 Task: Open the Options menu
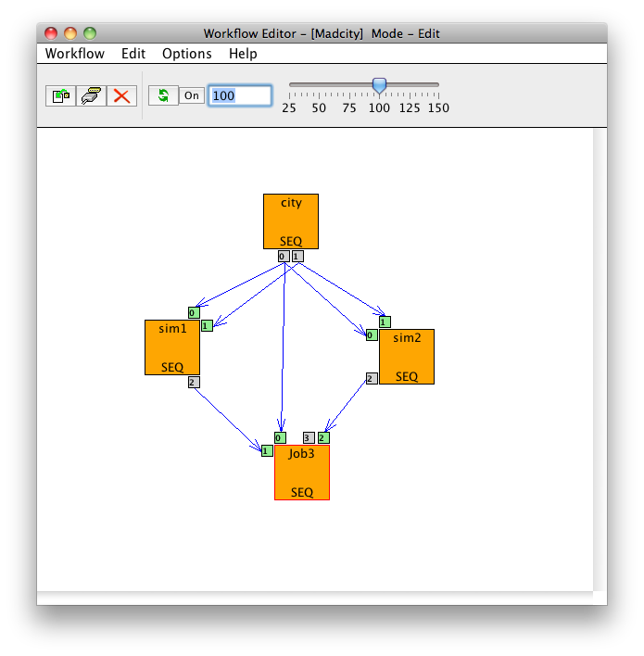tap(187, 54)
